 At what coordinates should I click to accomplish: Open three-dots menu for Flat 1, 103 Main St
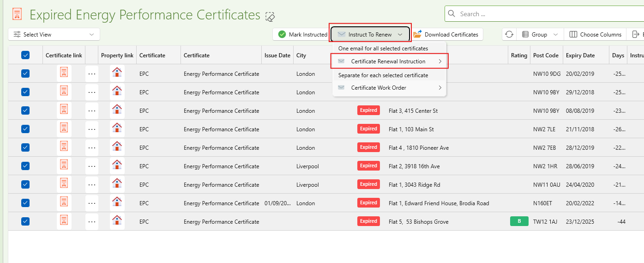pyautogui.click(x=92, y=129)
